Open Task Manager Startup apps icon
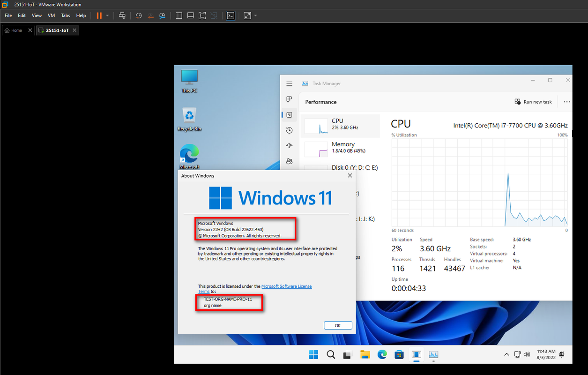The width and height of the screenshot is (588, 375). [290, 146]
